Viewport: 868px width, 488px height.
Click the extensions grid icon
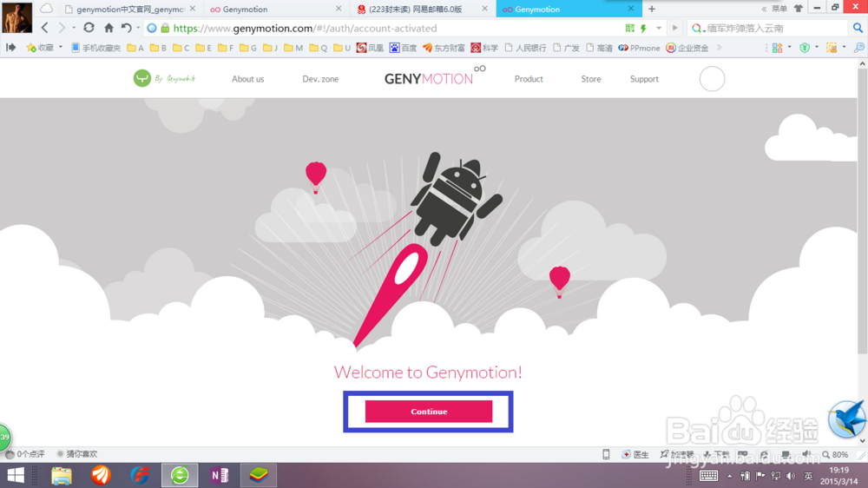(x=777, y=48)
